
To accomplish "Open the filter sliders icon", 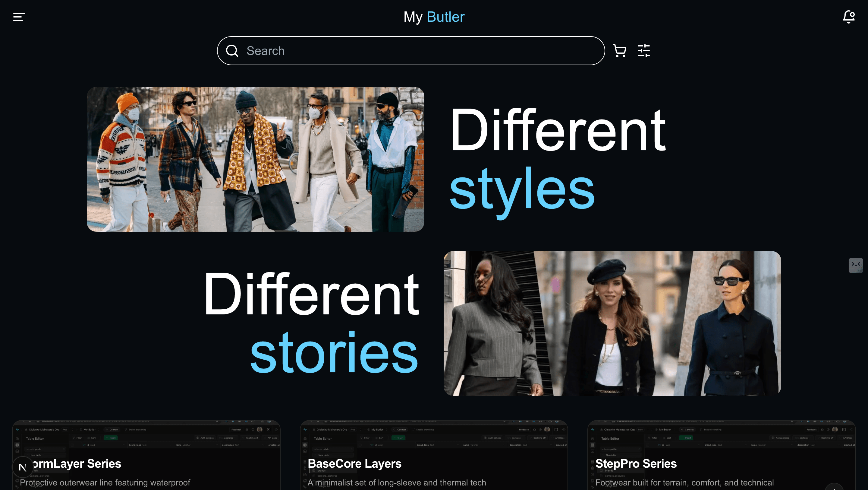I will click(643, 51).
